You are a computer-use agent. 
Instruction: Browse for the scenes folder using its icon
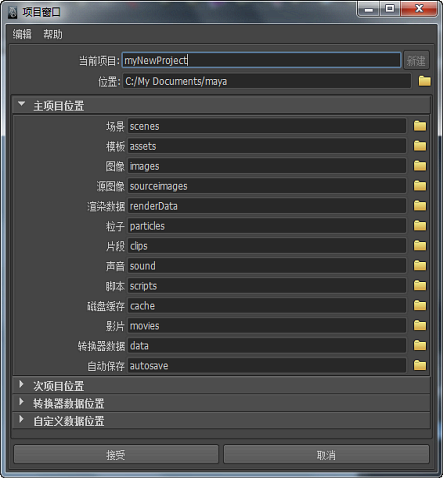click(x=420, y=126)
